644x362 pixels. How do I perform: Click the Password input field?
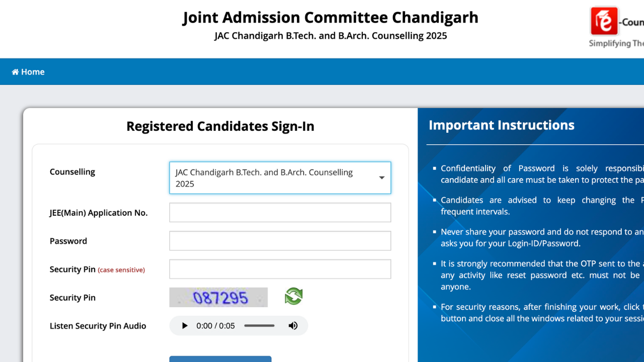[x=280, y=241]
